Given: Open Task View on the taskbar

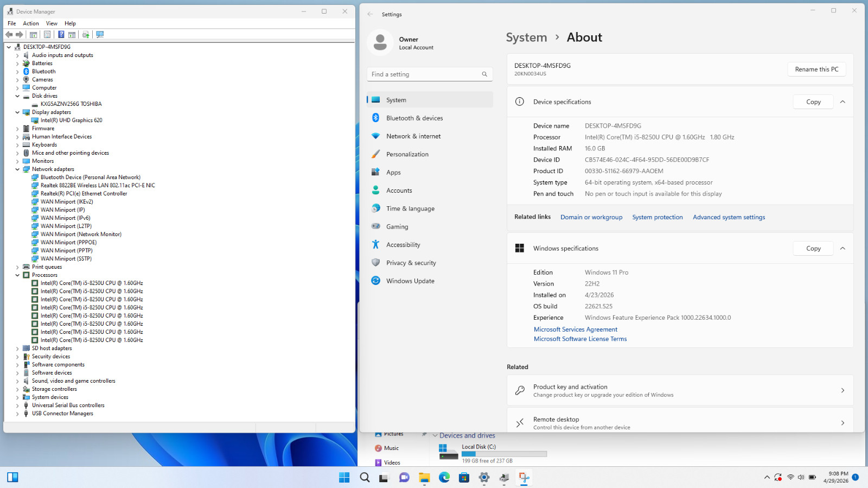Looking at the screenshot, I should coord(384,478).
